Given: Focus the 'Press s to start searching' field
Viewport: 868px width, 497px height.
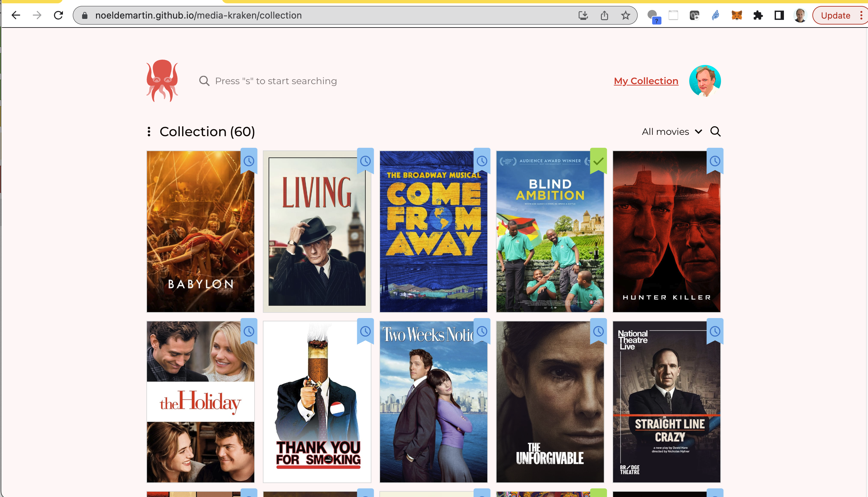Looking at the screenshot, I should [x=275, y=81].
